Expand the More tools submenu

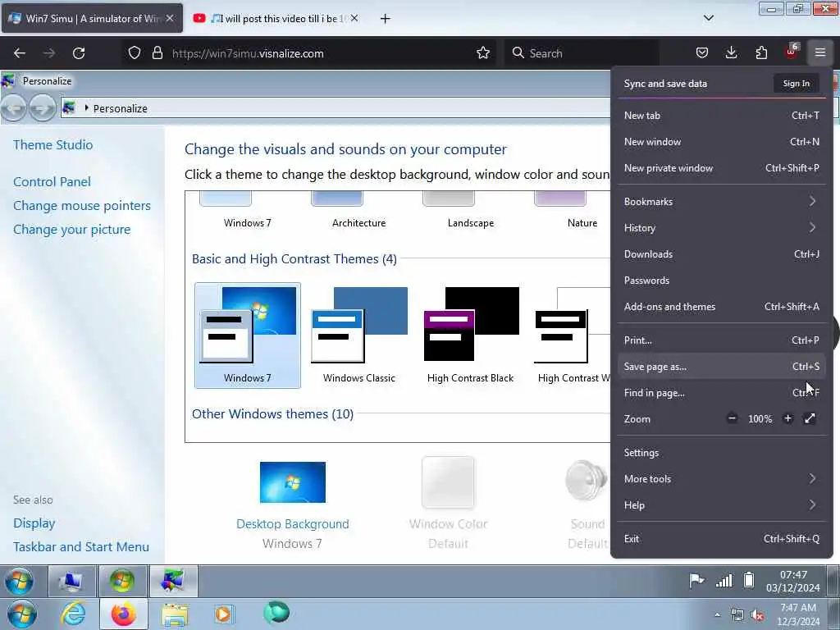click(722, 479)
